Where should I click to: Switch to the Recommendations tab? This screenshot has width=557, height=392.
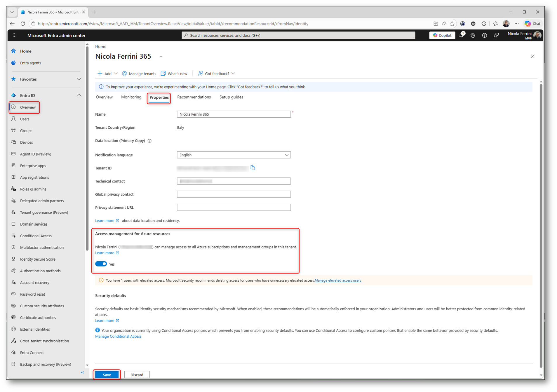click(194, 97)
